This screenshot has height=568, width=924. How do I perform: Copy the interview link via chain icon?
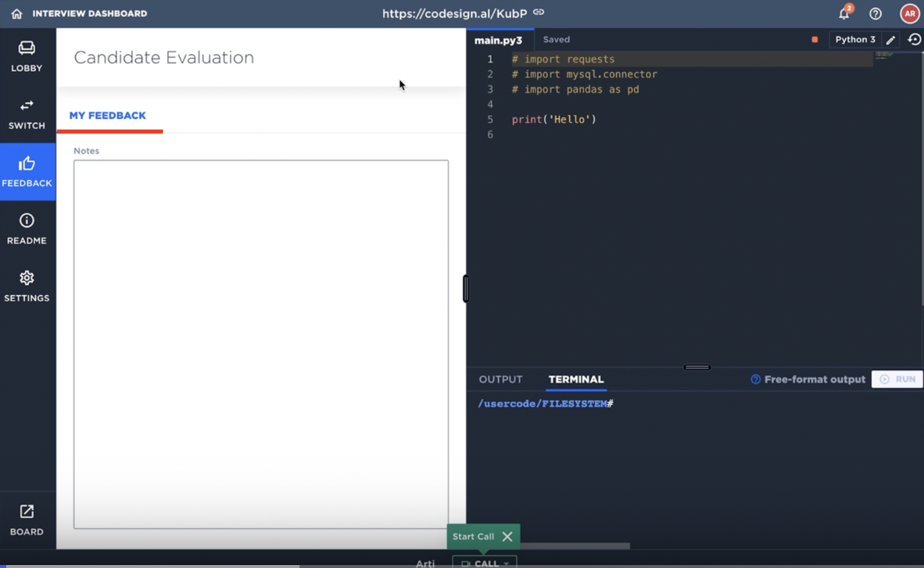(x=539, y=13)
